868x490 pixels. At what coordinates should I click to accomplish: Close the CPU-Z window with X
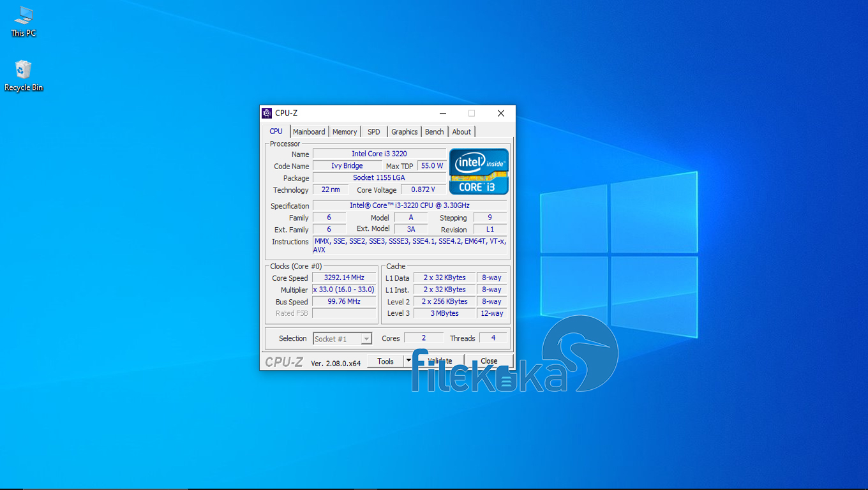501,114
